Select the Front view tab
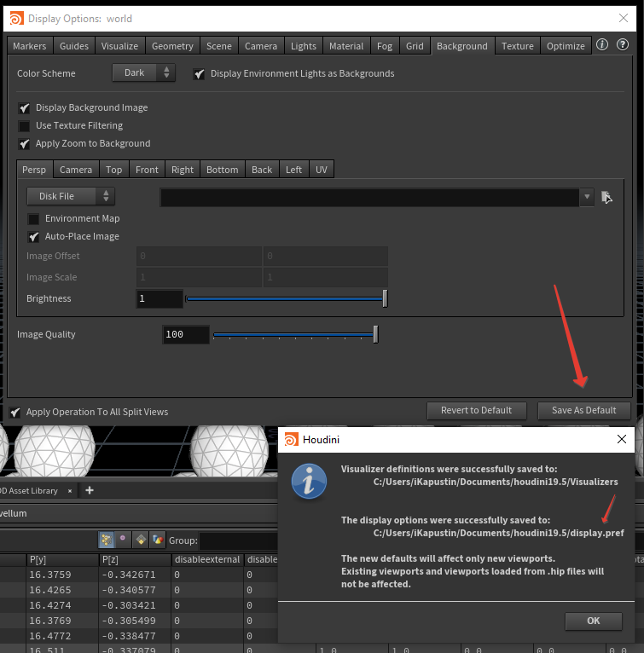The width and height of the screenshot is (644, 653). click(x=147, y=170)
